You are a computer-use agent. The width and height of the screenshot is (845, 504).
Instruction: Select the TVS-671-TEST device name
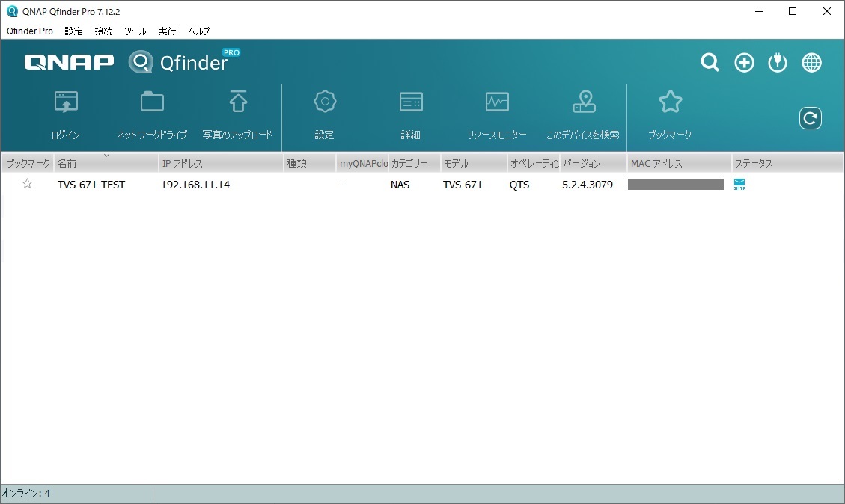tap(91, 185)
